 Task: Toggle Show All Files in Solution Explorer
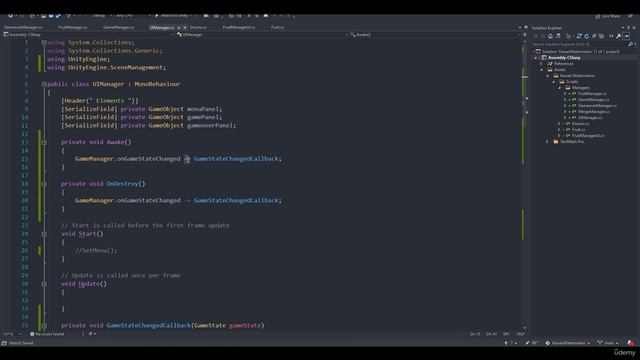click(x=602, y=36)
